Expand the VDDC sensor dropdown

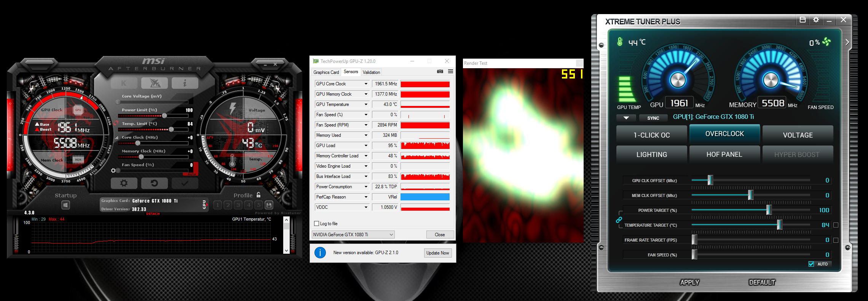point(366,207)
